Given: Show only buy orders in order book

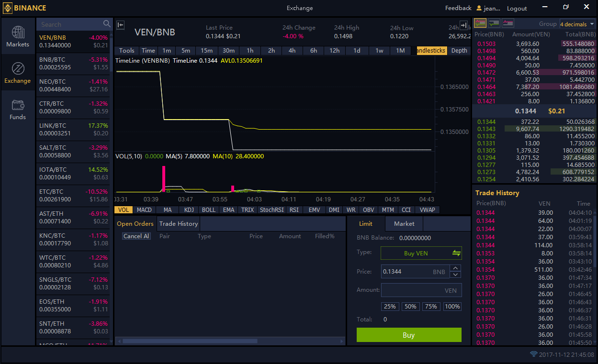Looking at the screenshot, I should pyautogui.click(x=494, y=23).
